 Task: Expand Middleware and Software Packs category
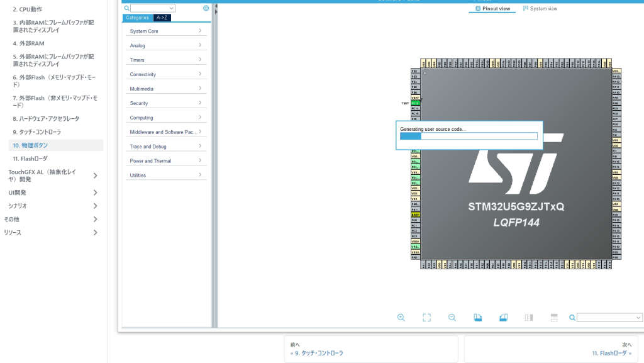166,132
